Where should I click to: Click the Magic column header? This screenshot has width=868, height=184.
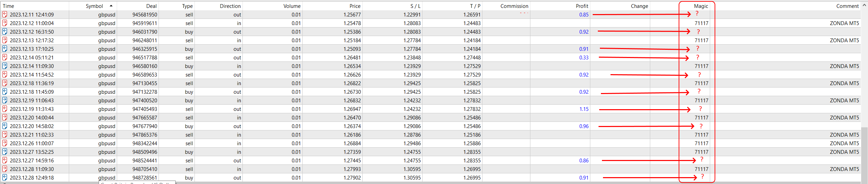pos(701,6)
